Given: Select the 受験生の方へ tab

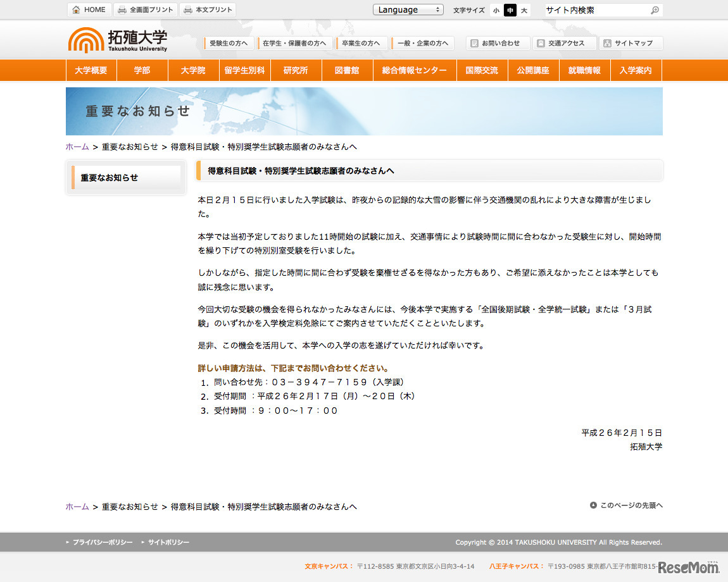Looking at the screenshot, I should pos(228,43).
